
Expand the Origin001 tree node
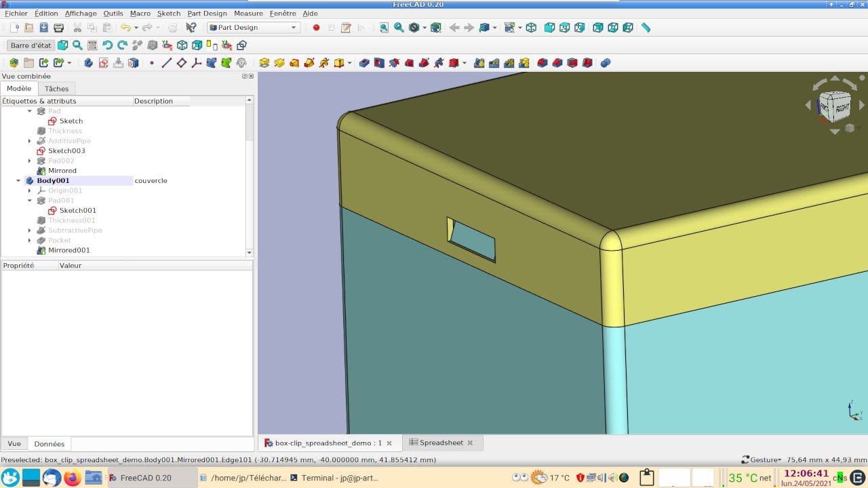30,191
